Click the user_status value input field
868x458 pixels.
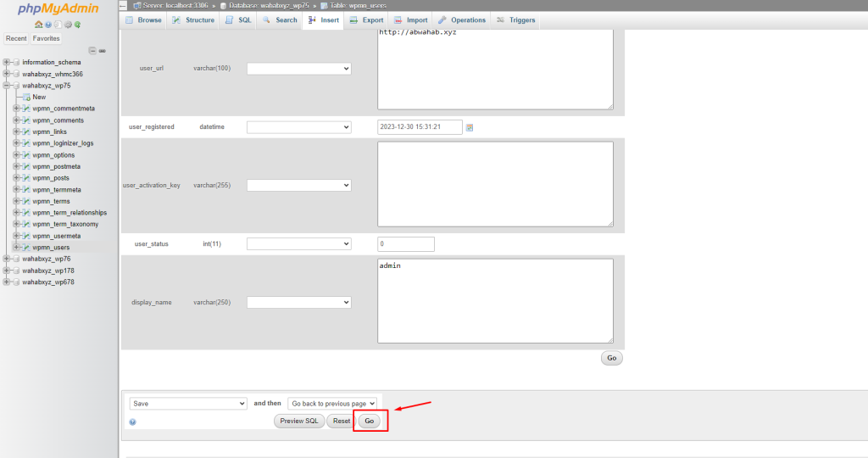[405, 244]
